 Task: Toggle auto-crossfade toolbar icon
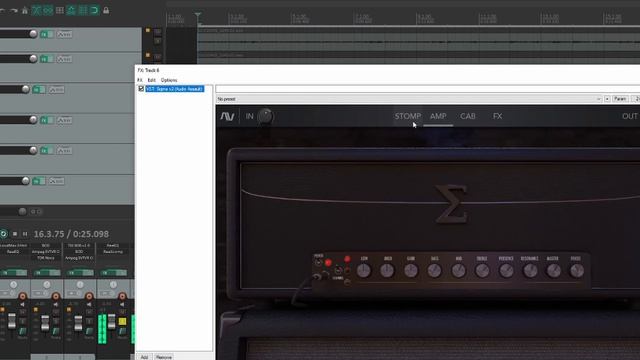(37, 11)
